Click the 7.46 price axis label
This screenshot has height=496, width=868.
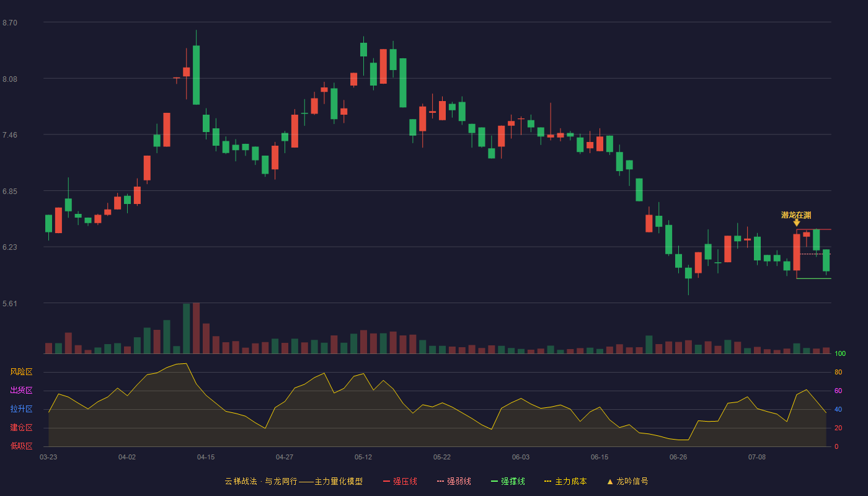[x=10, y=135]
